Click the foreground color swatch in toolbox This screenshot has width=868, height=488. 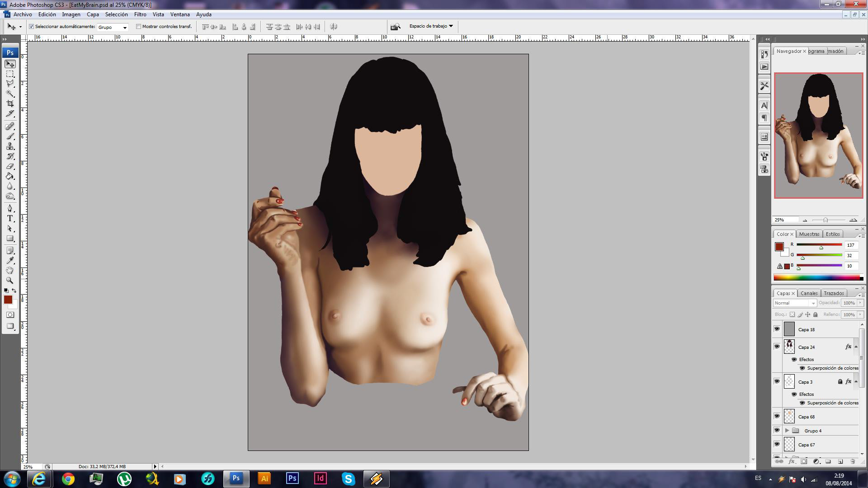tap(8, 300)
